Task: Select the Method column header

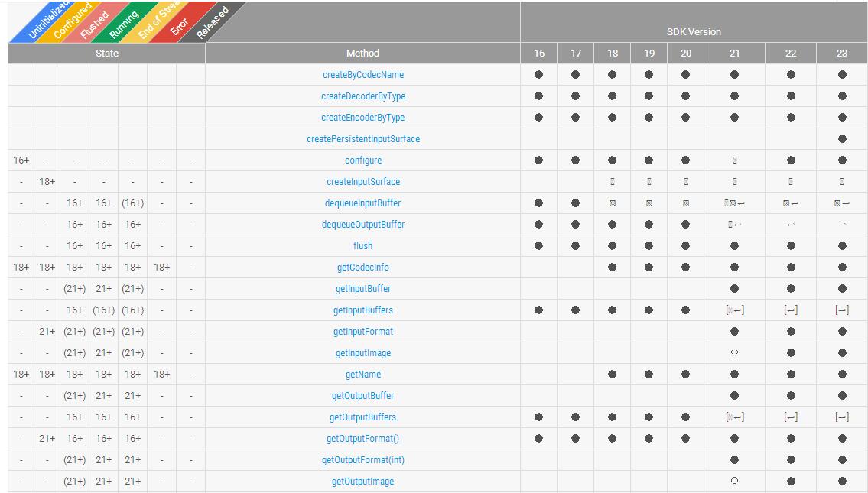Action: tap(362, 53)
